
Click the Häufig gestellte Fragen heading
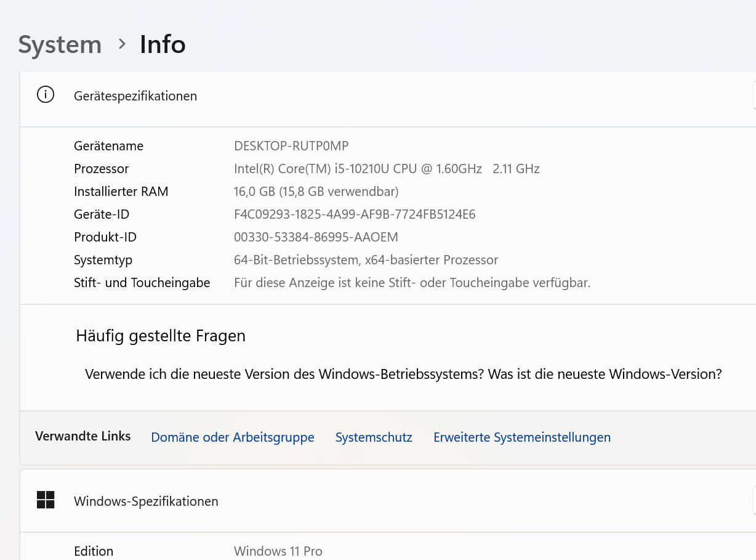161,336
